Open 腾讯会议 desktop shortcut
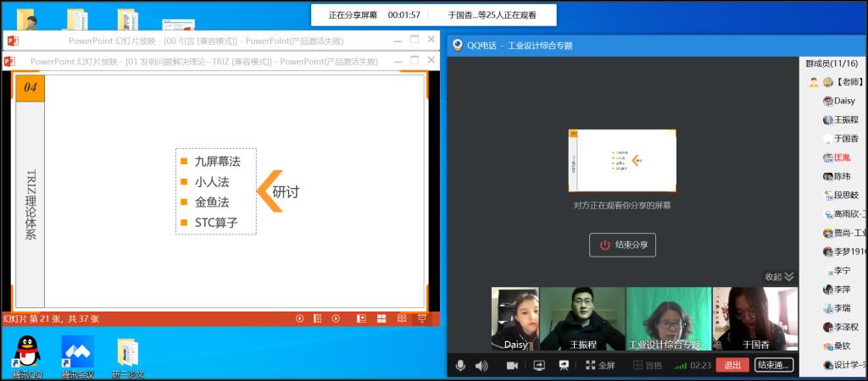The width and height of the screenshot is (868, 381). [77, 357]
